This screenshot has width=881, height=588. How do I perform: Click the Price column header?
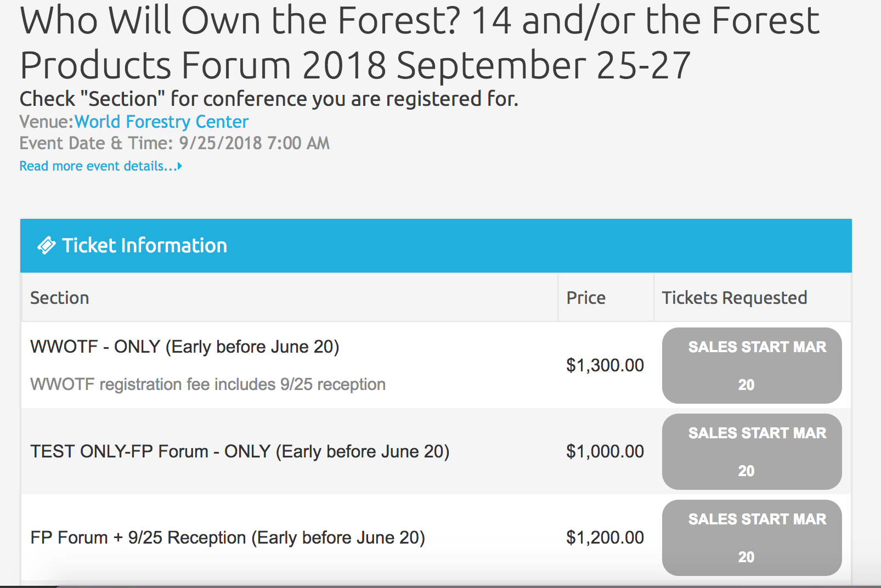point(586,298)
